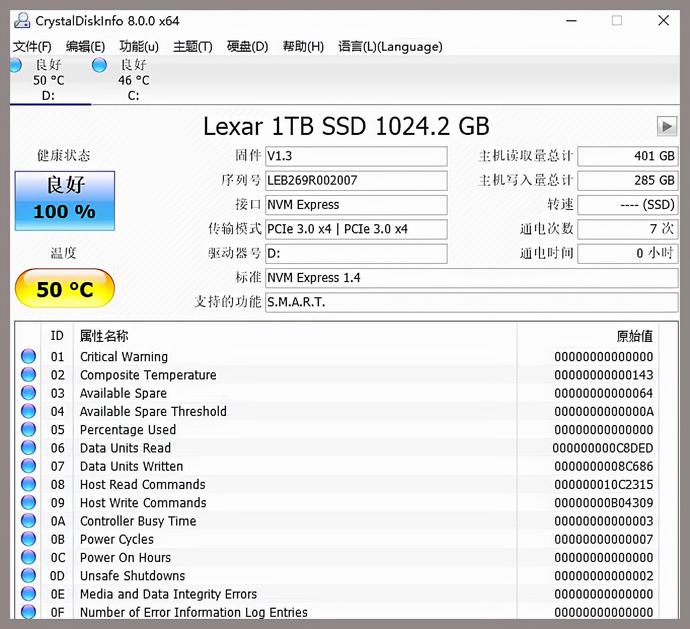Click status icon of Available Spare Threshold row
The width and height of the screenshot is (690, 629).
[29, 411]
